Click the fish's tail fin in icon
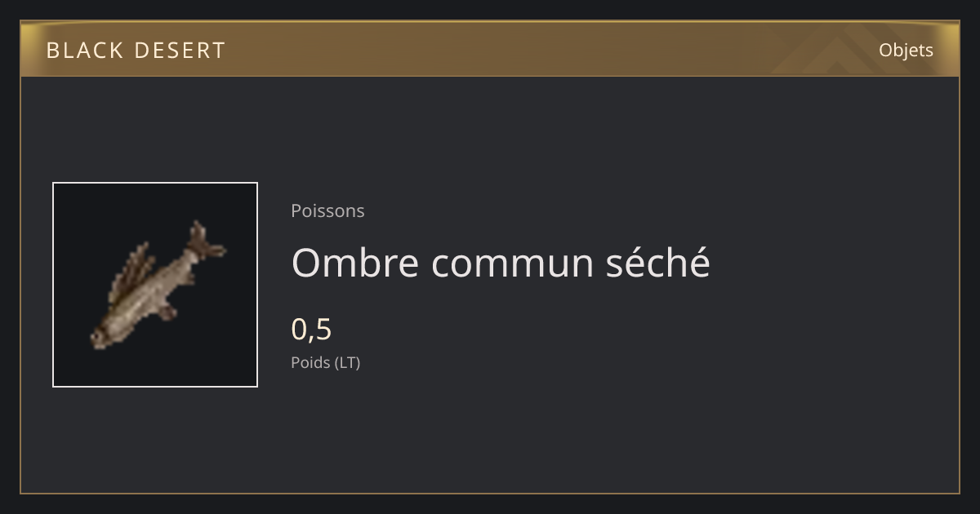The width and height of the screenshot is (980, 514). [206, 241]
